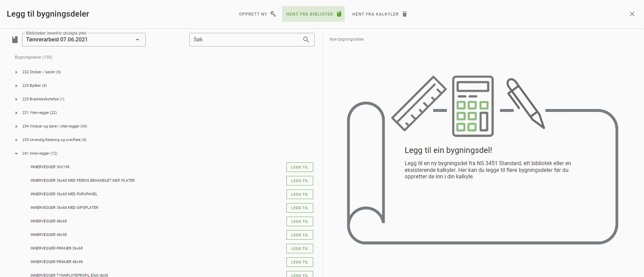The height and width of the screenshot is (277, 644).
Task: Close the Legg til bygningsdeler dialog
Action: pyautogui.click(x=632, y=14)
